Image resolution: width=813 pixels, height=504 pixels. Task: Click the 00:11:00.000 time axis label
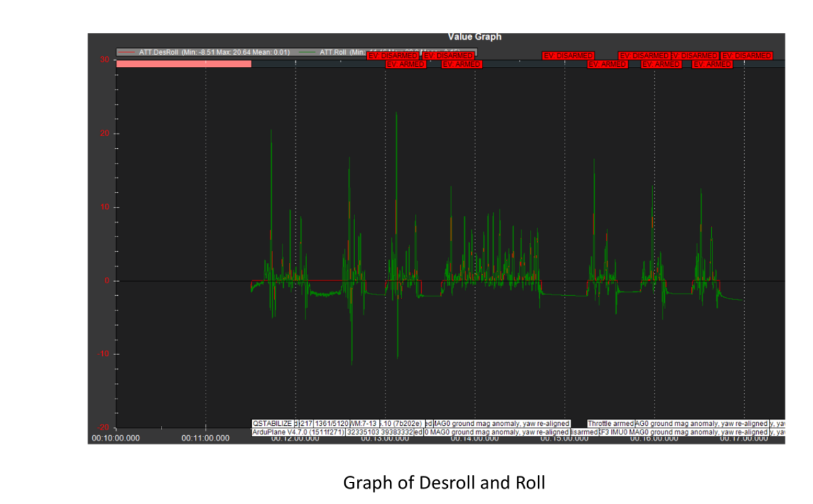coord(206,438)
